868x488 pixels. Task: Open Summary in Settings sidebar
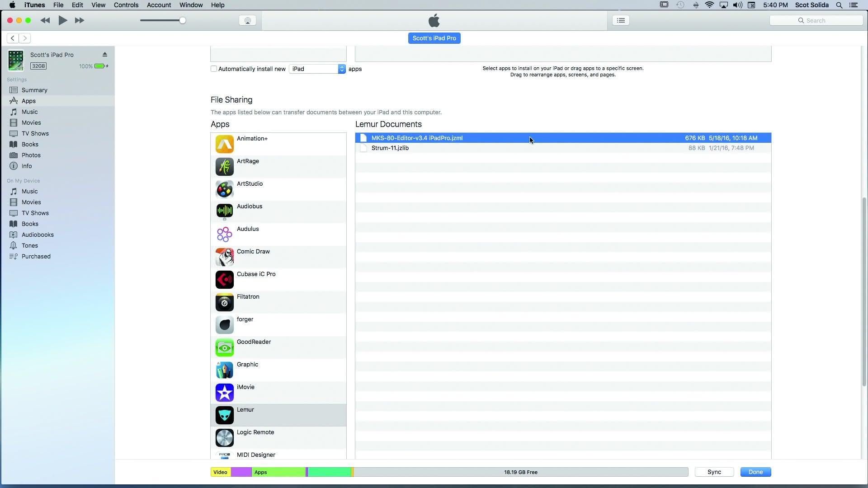[57, 90]
